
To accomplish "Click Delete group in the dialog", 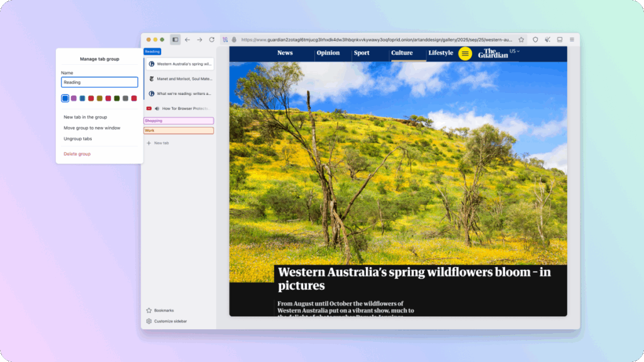I will [x=76, y=153].
